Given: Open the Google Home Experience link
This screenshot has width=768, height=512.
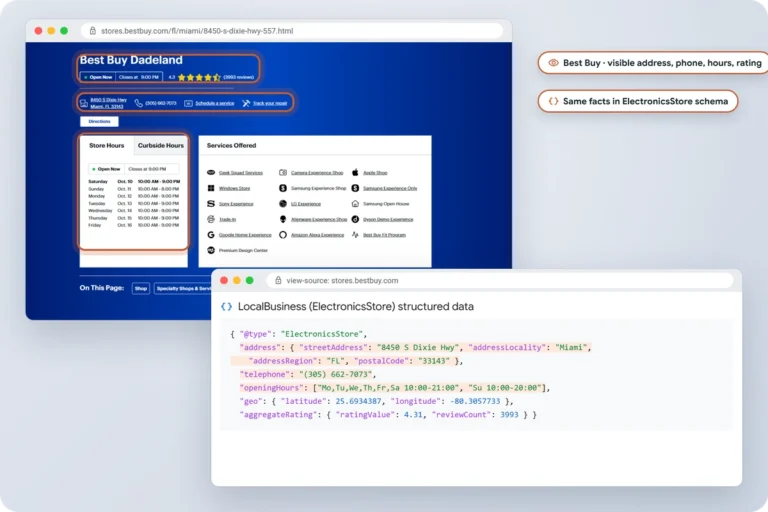Looking at the screenshot, I should point(245,235).
